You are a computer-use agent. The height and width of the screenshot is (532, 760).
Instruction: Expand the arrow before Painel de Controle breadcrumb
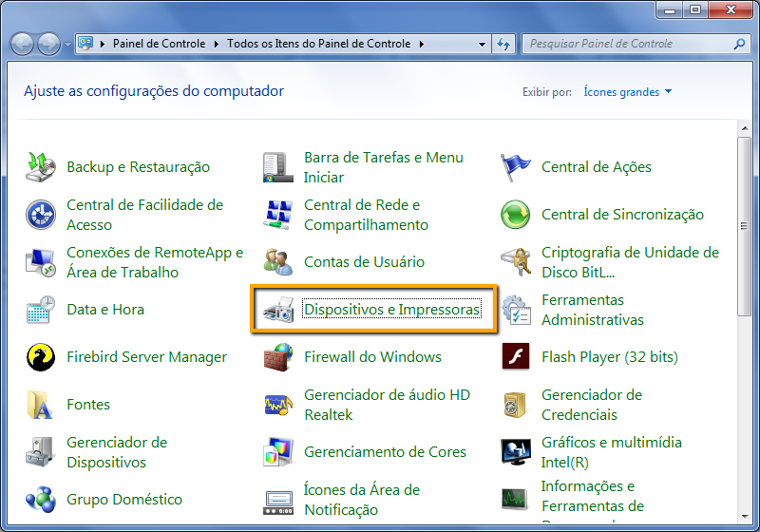[x=103, y=44]
